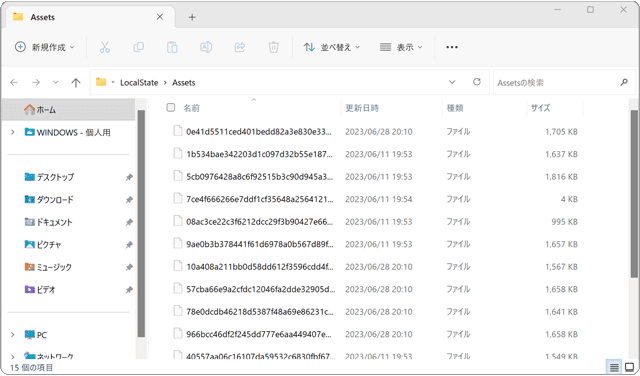This screenshot has height=376, width=640.
Task: Select file 57cba66e9a2cfdc12046fa2dde32905d
Action: tap(260, 289)
